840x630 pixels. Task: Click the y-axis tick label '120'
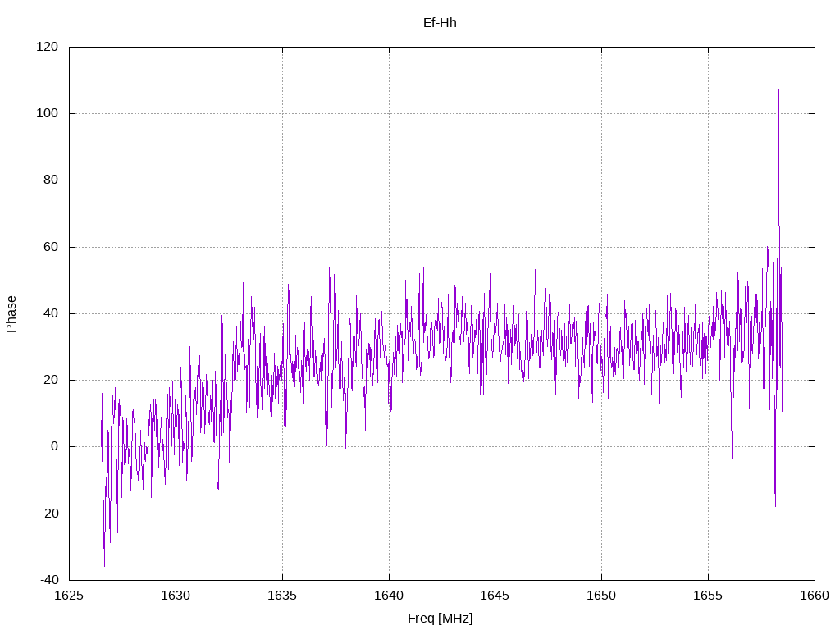tap(47, 47)
